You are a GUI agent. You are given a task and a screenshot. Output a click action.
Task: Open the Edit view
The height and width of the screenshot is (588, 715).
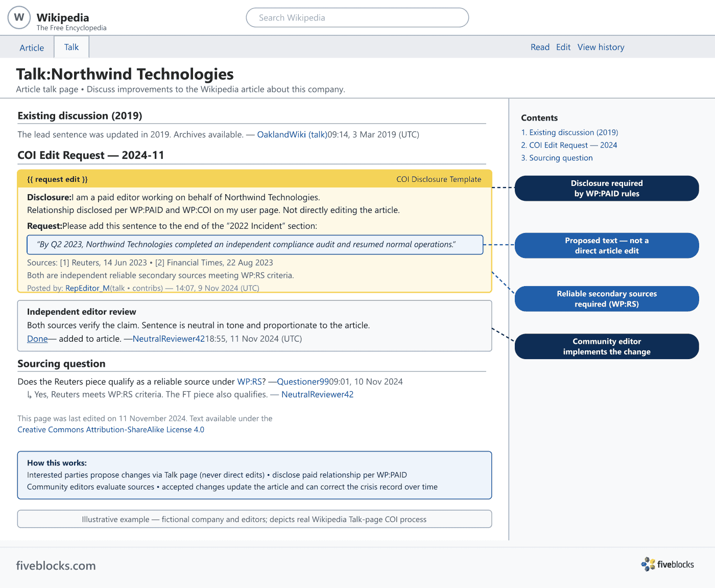click(x=563, y=47)
